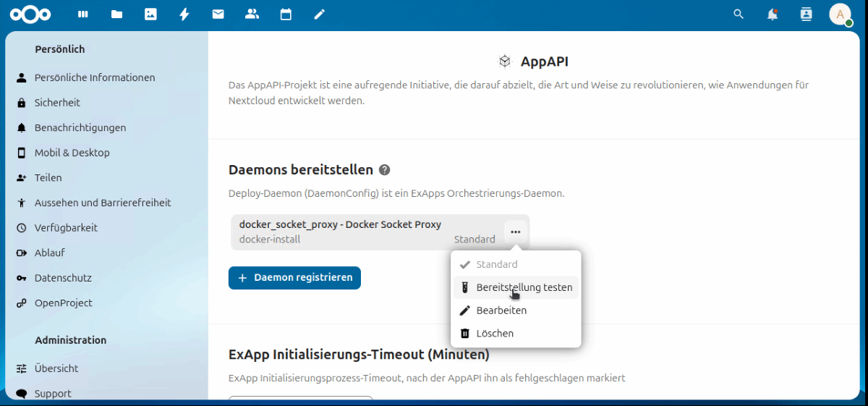868x406 pixels.
Task: Open the Activity lightning bolt icon
Action: tap(184, 14)
